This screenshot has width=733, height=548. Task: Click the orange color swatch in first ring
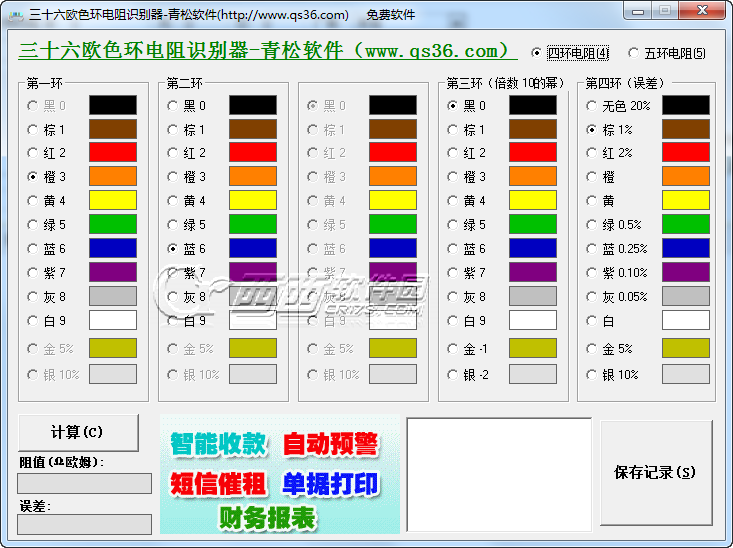[x=113, y=177]
